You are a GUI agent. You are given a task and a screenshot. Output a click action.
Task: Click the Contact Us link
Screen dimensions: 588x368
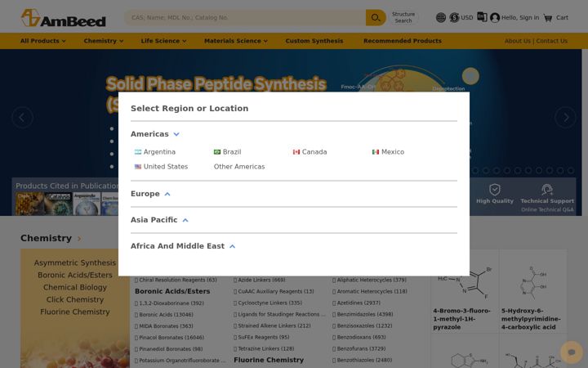pyautogui.click(x=551, y=41)
